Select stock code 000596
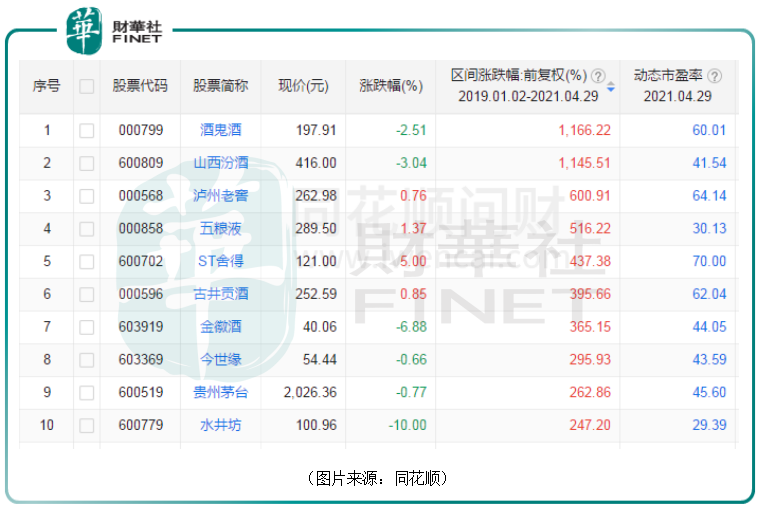Viewport: 763px width, 508px height. point(141,294)
